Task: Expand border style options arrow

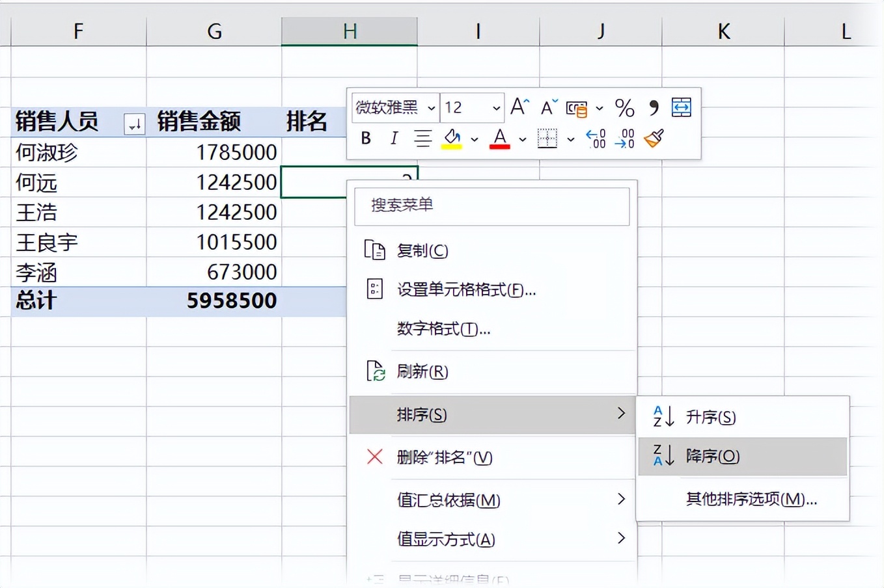Action: pos(570,139)
